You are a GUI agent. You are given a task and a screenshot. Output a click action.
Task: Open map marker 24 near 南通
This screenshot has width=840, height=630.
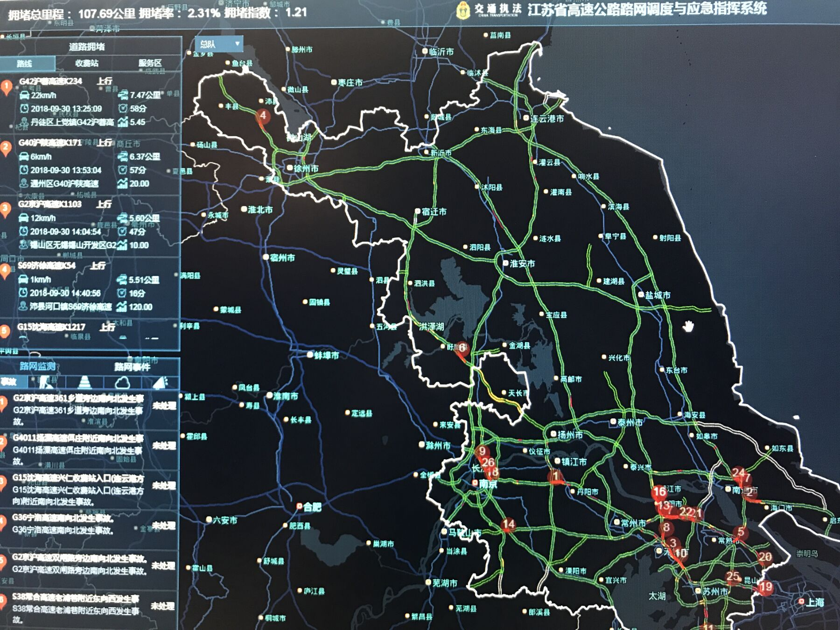pyautogui.click(x=738, y=473)
